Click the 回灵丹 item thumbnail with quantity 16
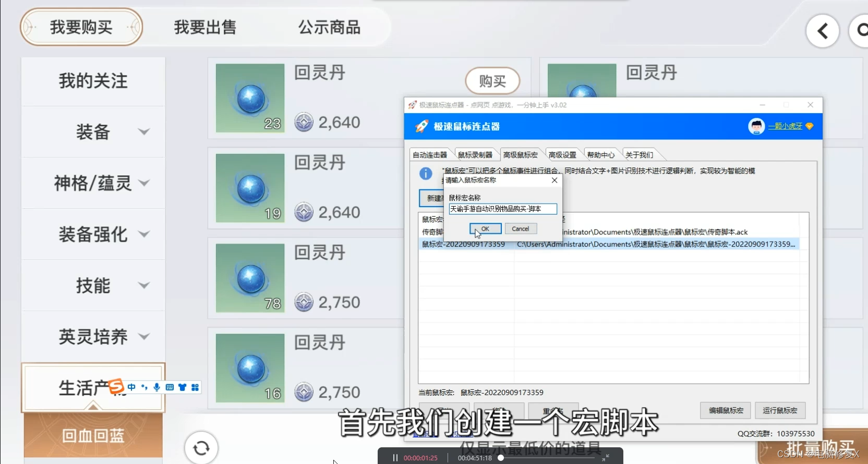Screen dimensions: 868x464 coord(250,368)
